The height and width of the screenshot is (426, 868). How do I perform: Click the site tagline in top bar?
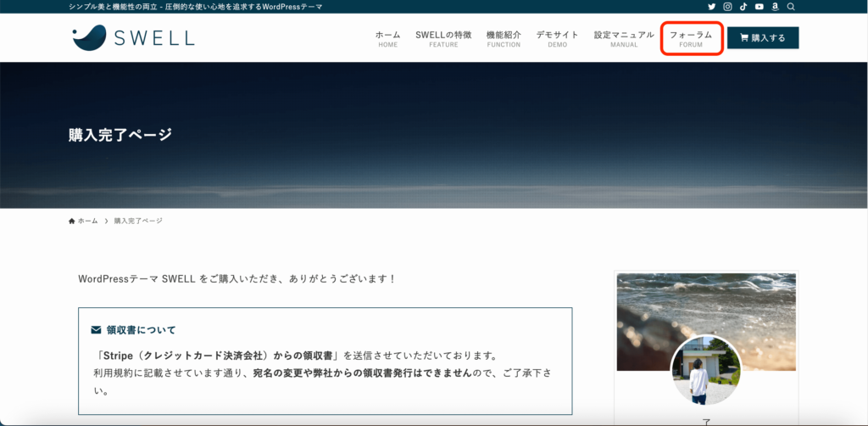coord(196,7)
